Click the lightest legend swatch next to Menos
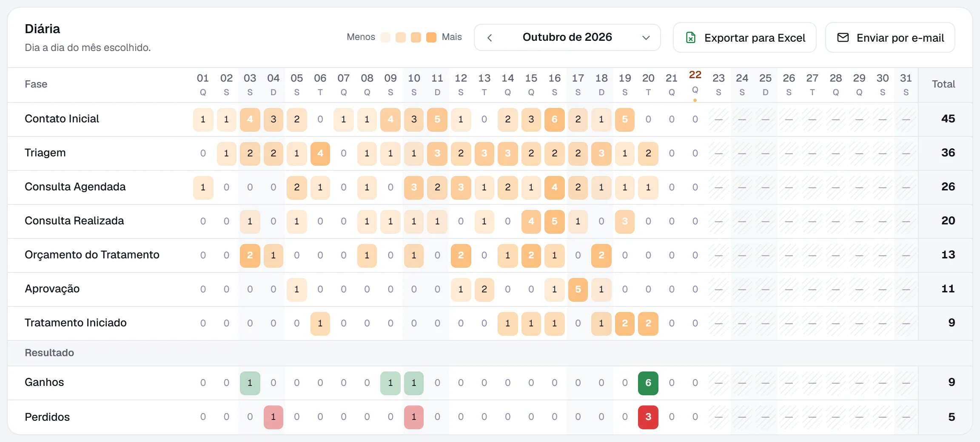 pos(385,37)
